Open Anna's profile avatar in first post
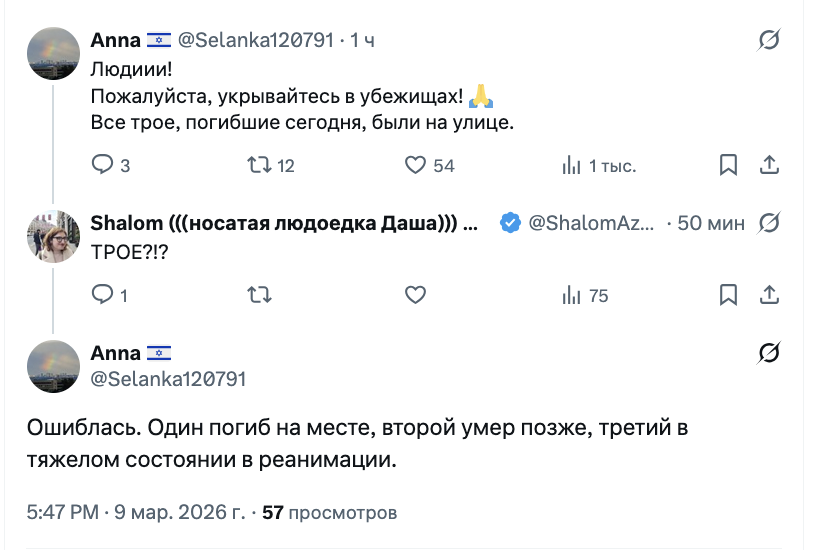Screen dimensions: 826x550 click(x=53, y=54)
